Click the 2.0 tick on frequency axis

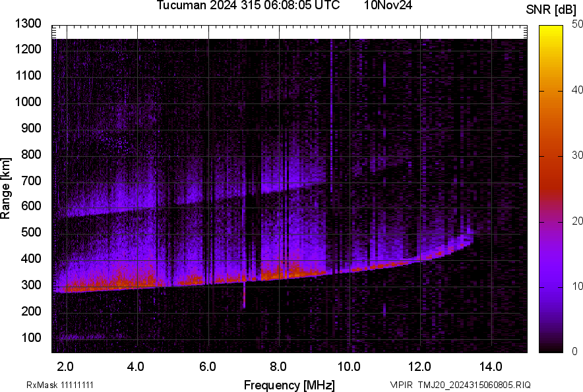pyautogui.click(x=65, y=366)
